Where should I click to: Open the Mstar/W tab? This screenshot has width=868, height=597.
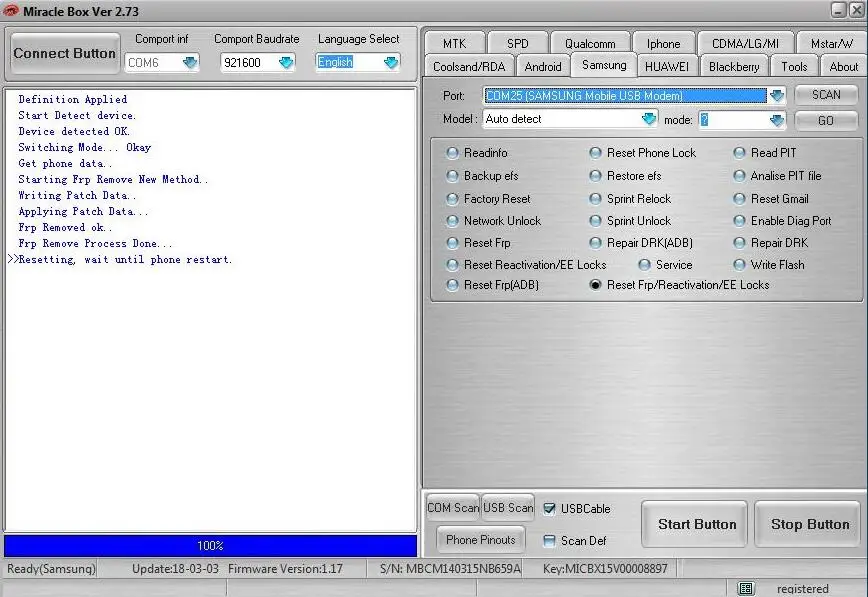pos(831,43)
